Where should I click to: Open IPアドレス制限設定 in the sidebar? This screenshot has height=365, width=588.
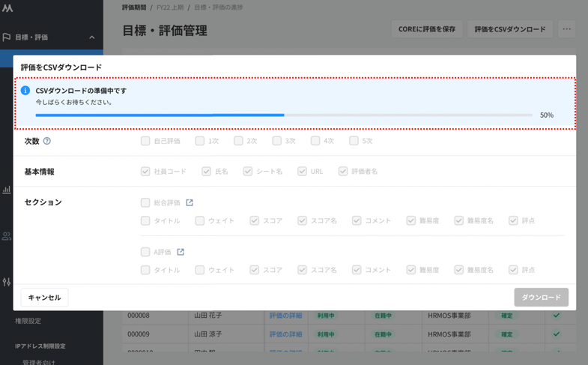(x=40, y=346)
